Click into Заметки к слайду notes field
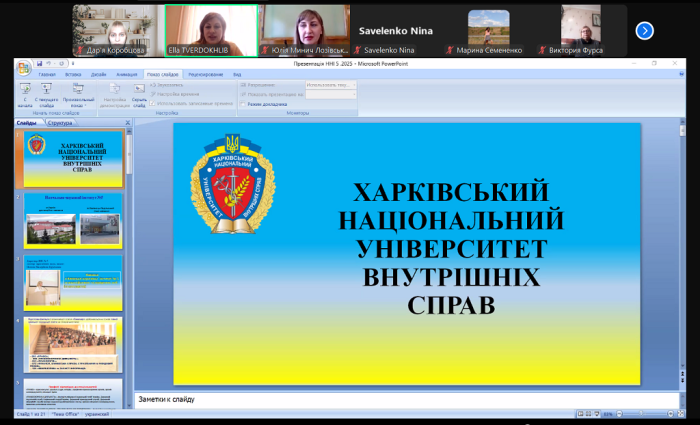Screen dimensions: 700x425 click(x=406, y=400)
